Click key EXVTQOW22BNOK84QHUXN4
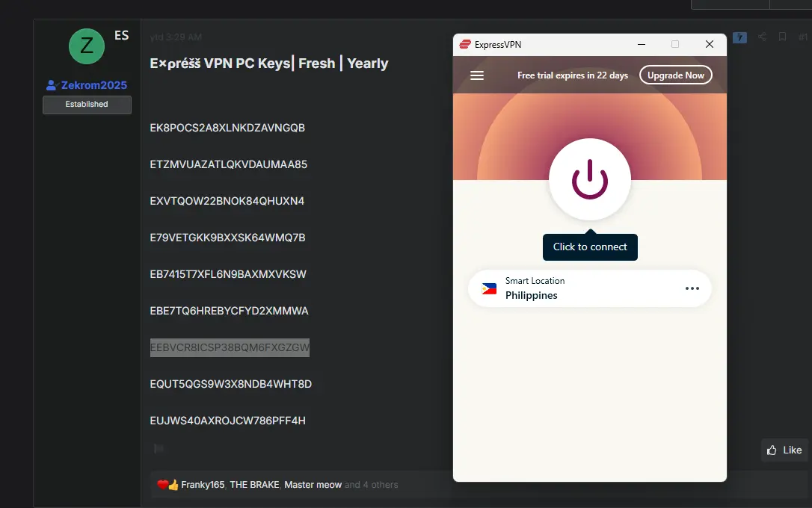This screenshot has height=508, width=812. (227, 201)
